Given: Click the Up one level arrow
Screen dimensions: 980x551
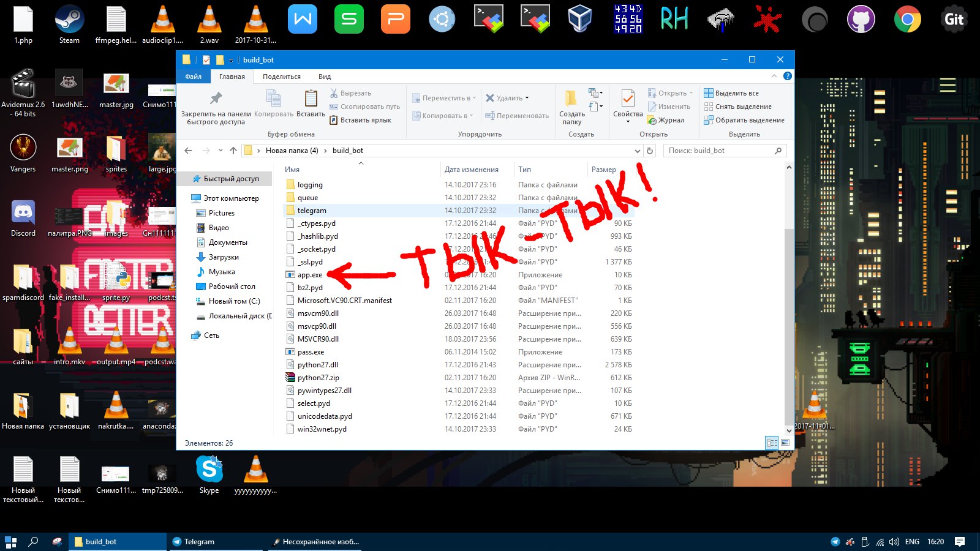Looking at the screenshot, I should coord(233,151).
